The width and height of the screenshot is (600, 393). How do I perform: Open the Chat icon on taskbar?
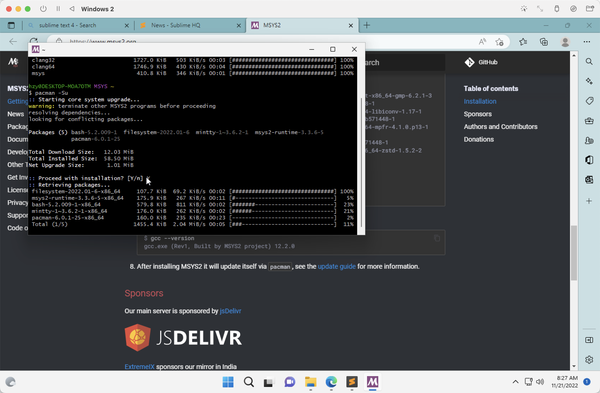pyautogui.click(x=290, y=382)
